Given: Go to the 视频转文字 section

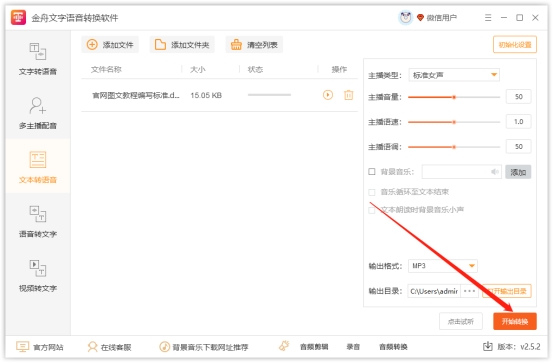Looking at the screenshot, I should click(38, 275).
